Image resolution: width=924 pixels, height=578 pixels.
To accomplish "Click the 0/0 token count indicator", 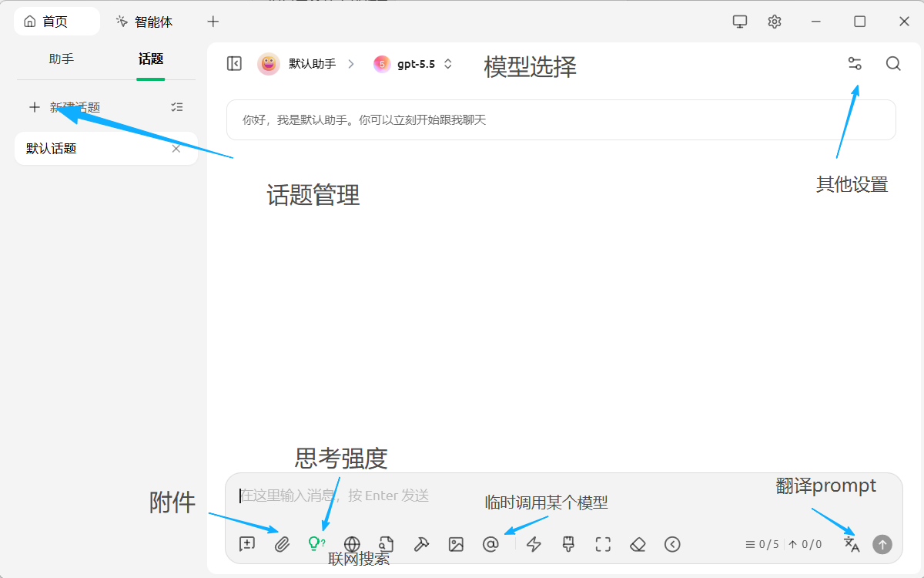I will click(805, 544).
